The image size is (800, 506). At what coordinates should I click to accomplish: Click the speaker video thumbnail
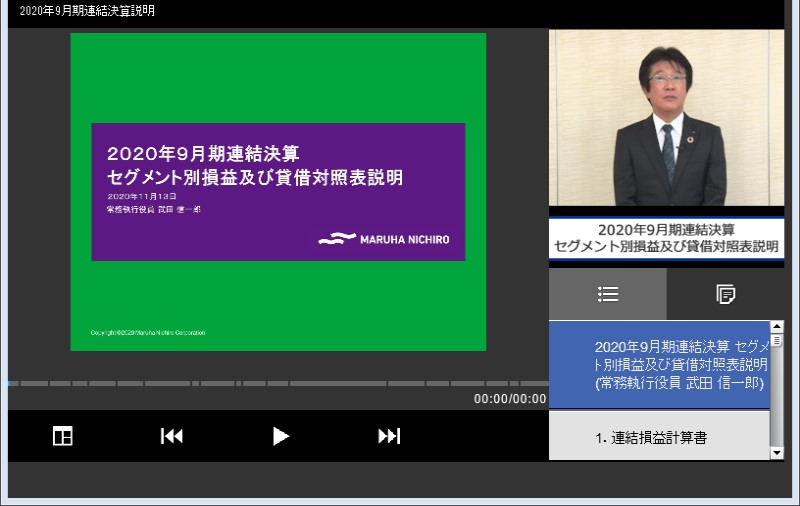coord(666,118)
